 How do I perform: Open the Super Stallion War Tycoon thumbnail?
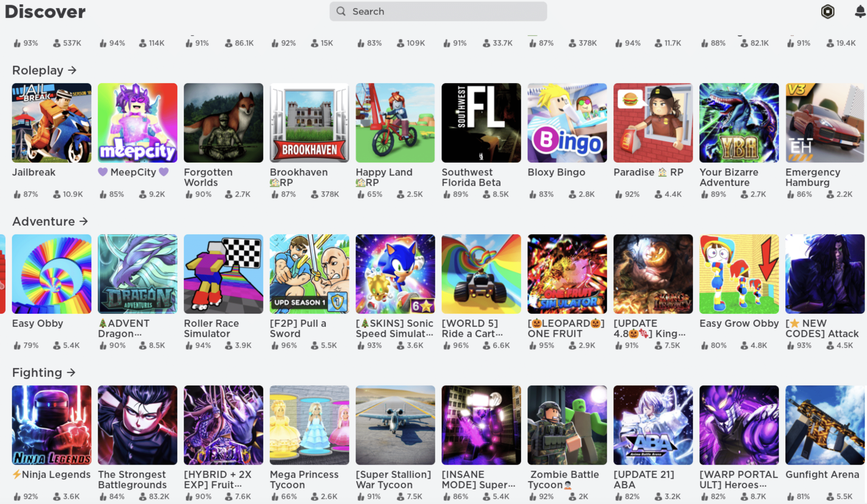[x=395, y=425]
